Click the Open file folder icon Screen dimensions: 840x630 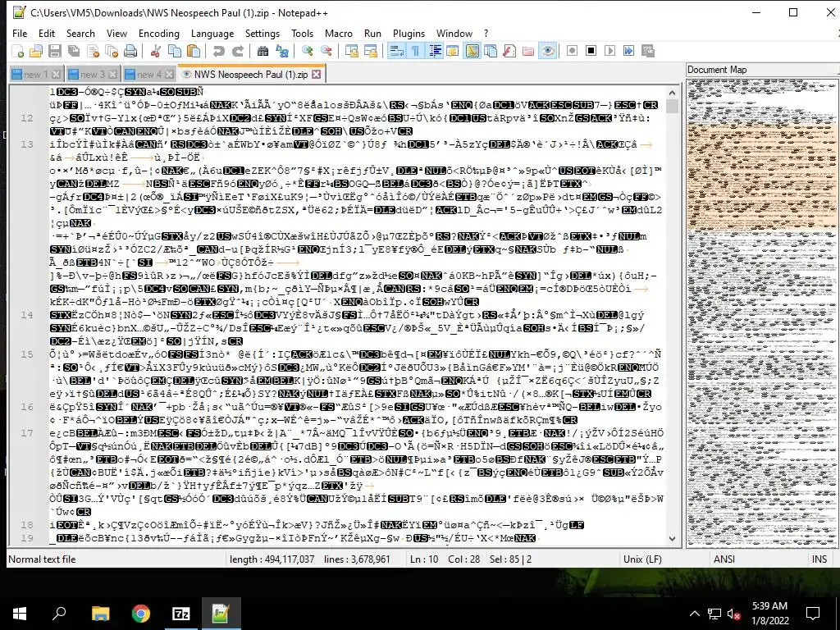36,51
